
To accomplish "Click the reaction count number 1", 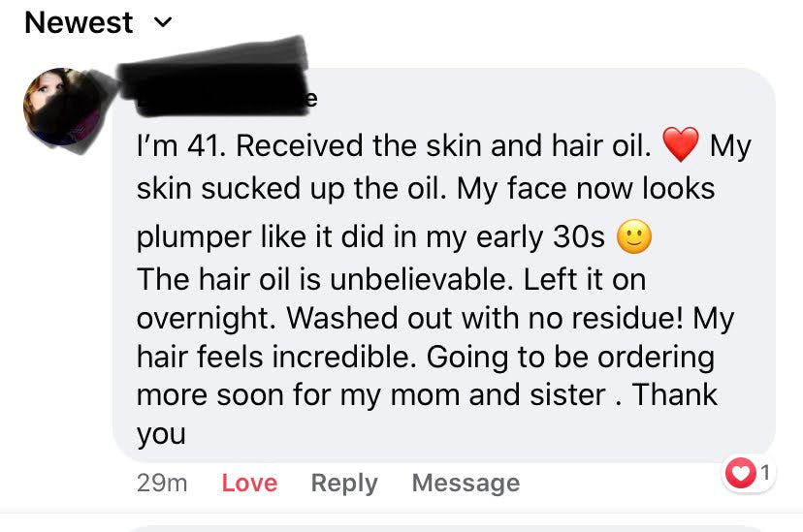I will pyautogui.click(x=765, y=472).
